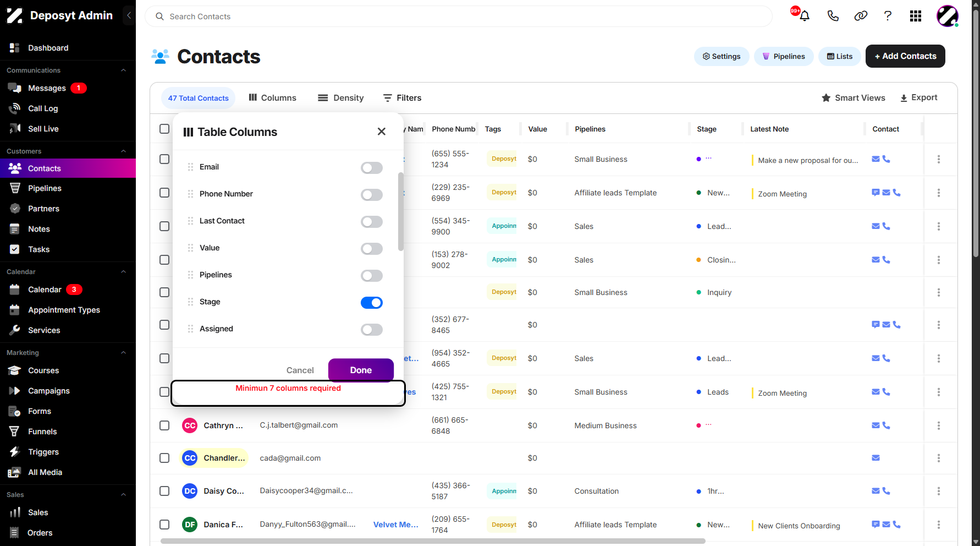Click the drag handle beside Stage column

(x=190, y=302)
